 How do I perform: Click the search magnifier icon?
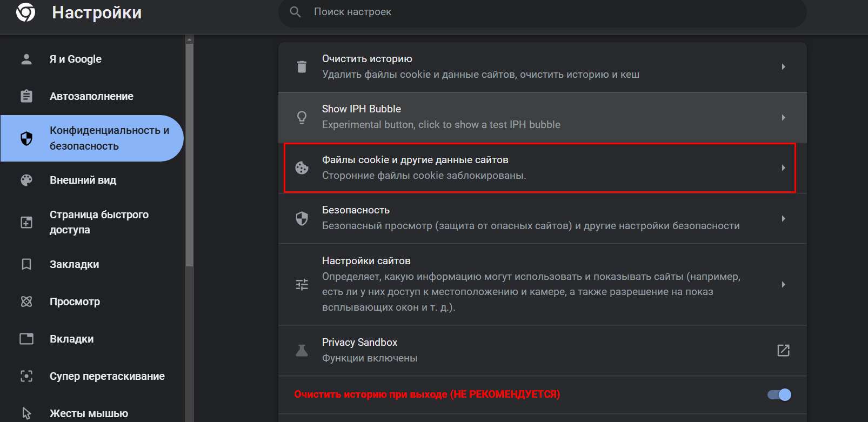click(x=295, y=12)
